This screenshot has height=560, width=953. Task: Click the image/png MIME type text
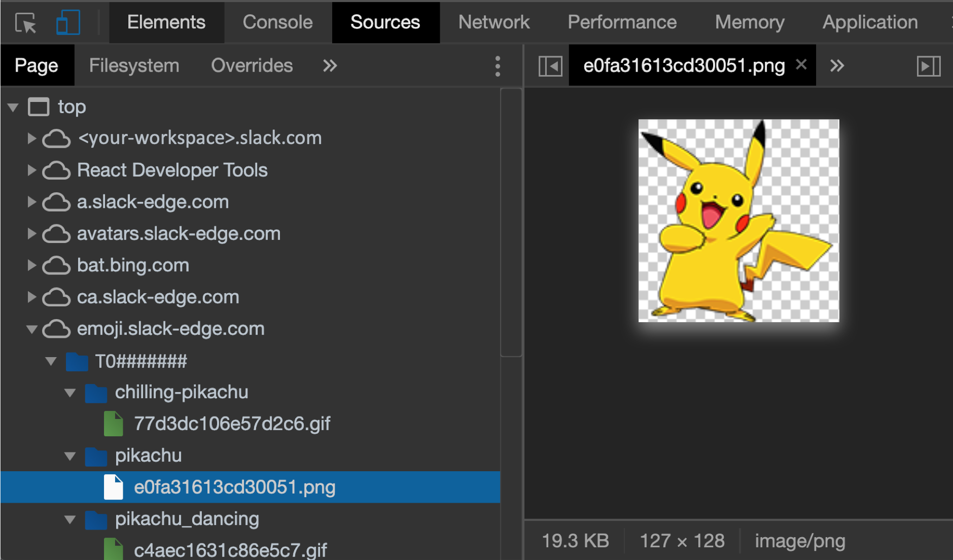(800, 541)
